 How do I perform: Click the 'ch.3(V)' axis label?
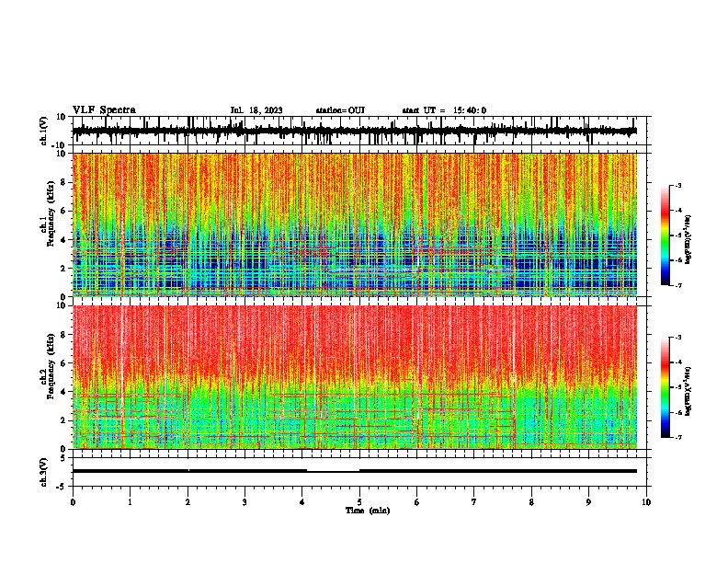coord(44,472)
